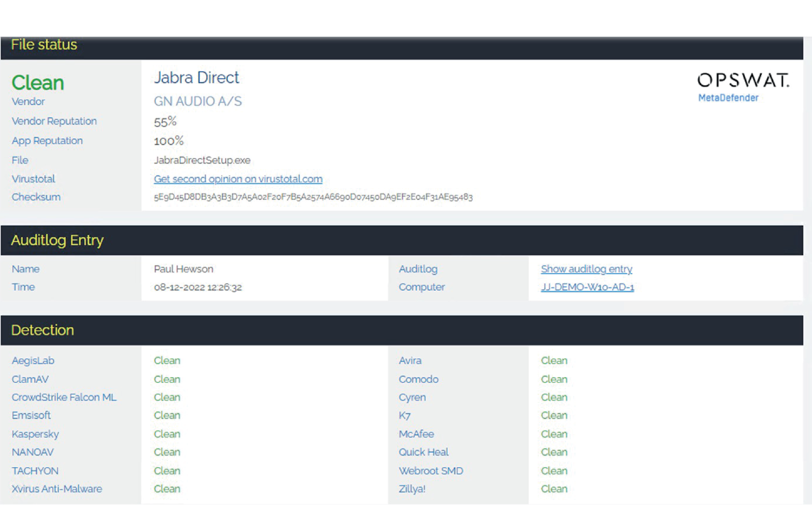Screen dimensions: 812x505
Task: Click McAfee's Clean result
Action: click(554, 434)
